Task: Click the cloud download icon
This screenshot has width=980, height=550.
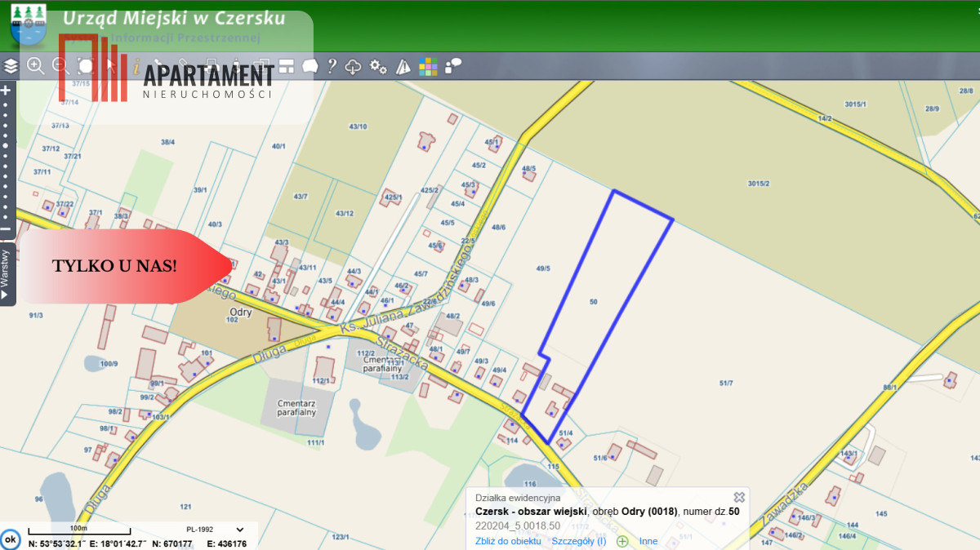Action: [x=354, y=66]
